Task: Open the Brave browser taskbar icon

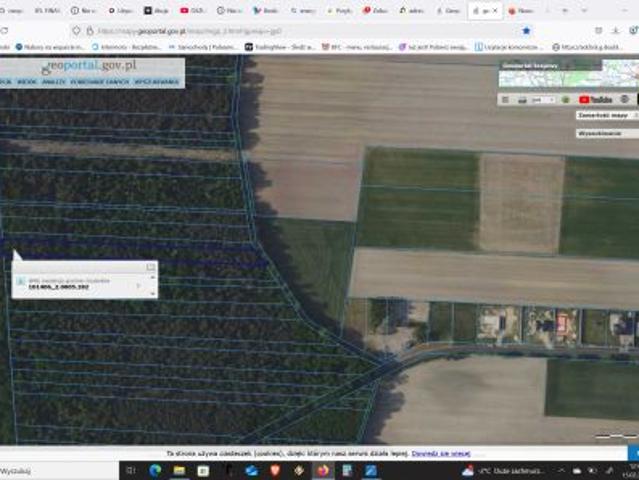Action: 275,470
